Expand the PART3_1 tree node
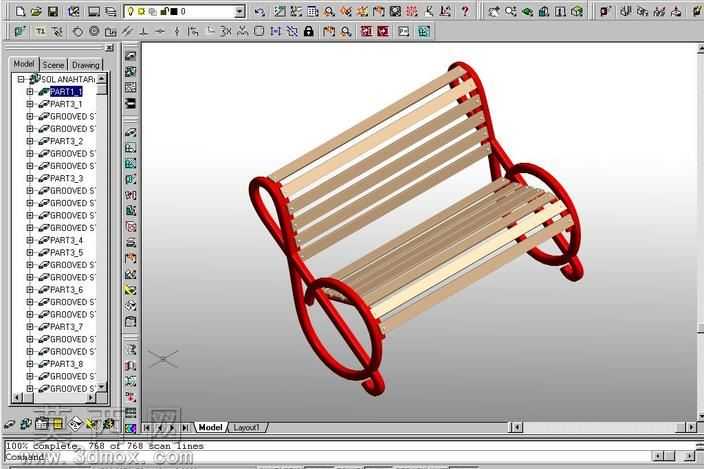 click(30, 104)
